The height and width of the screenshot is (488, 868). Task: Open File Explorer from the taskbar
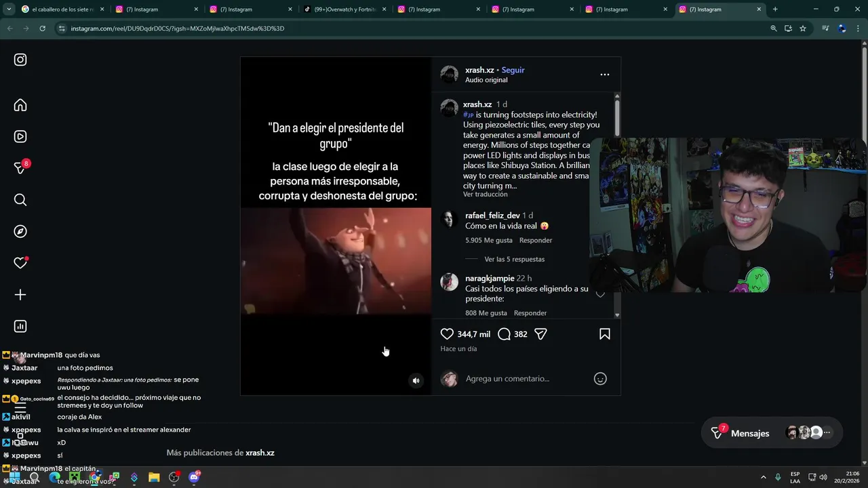coord(154,477)
